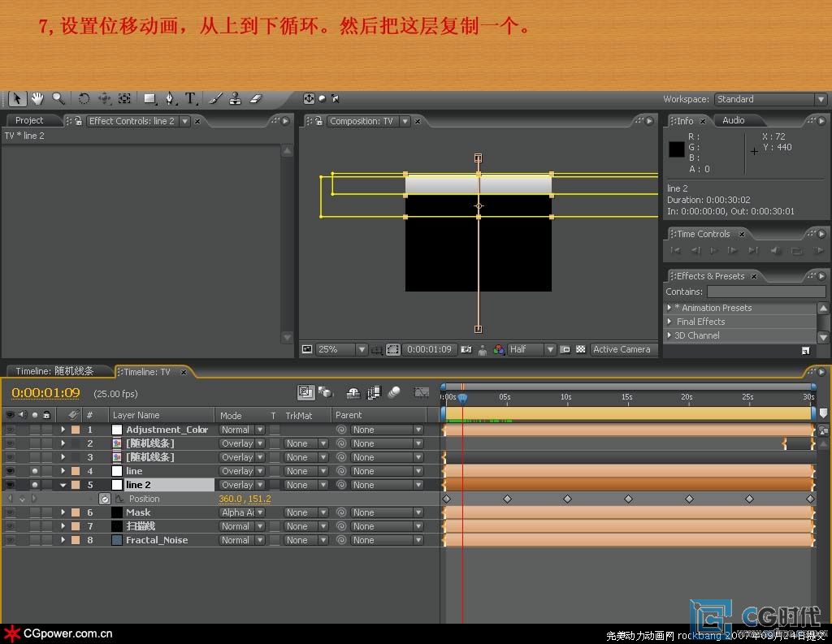Click the always preview this view icon
The width and height of the screenshot is (832, 644).
(306, 349)
